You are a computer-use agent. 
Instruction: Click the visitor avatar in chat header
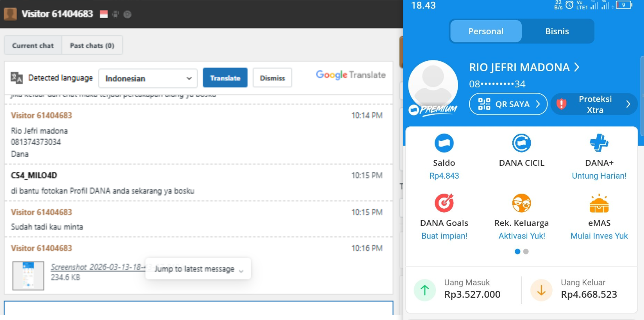[x=10, y=14]
